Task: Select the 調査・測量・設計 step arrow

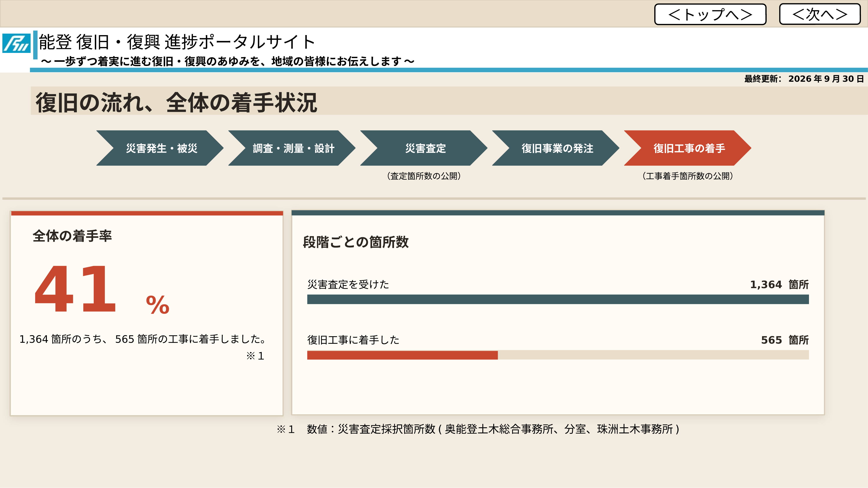Action: tap(292, 148)
